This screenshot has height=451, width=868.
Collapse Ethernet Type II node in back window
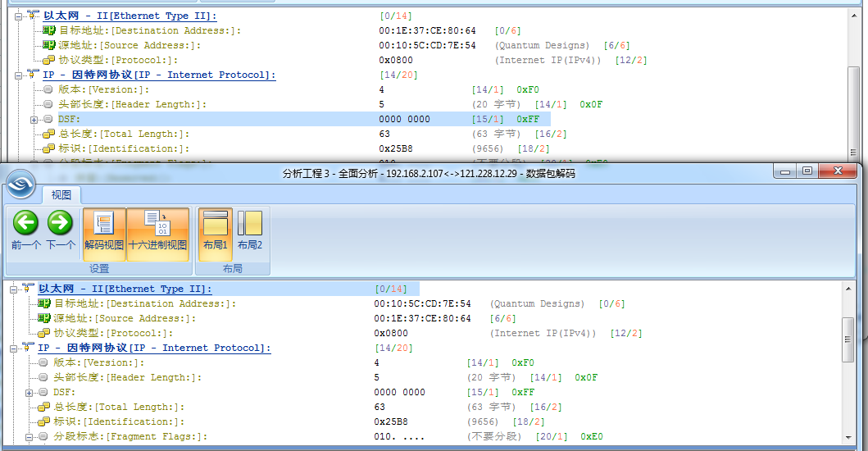point(19,16)
